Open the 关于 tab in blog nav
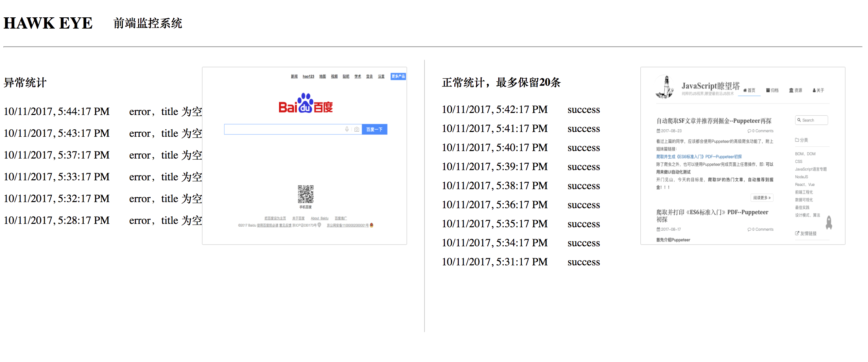868x362 pixels. pyautogui.click(x=818, y=90)
